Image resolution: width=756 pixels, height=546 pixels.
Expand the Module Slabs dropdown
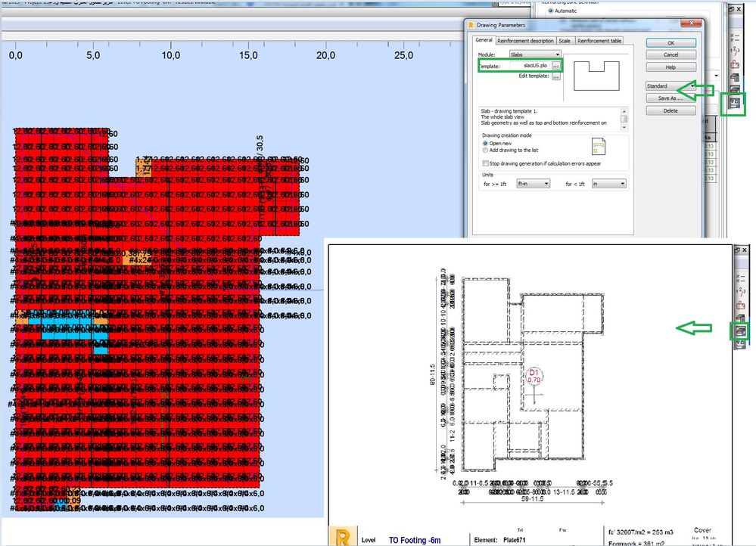(x=535, y=54)
